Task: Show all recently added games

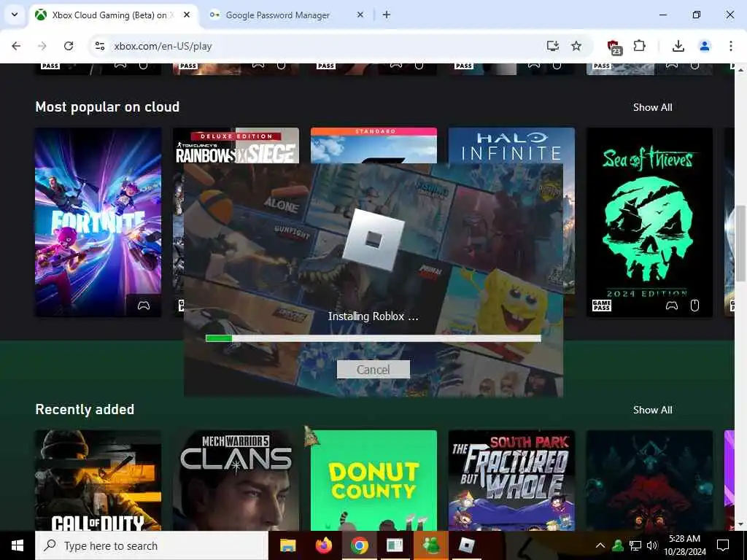Action: (x=652, y=410)
